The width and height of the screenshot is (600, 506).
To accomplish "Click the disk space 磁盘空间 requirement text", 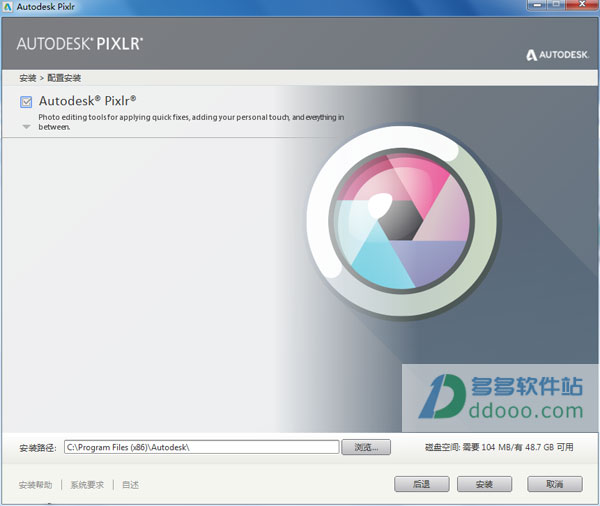I will pos(499,447).
